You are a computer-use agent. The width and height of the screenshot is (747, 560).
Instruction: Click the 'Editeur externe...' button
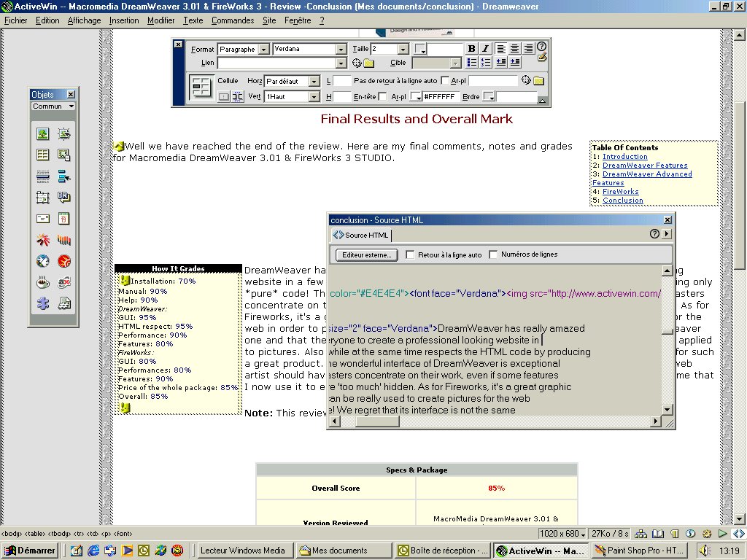[367, 254]
